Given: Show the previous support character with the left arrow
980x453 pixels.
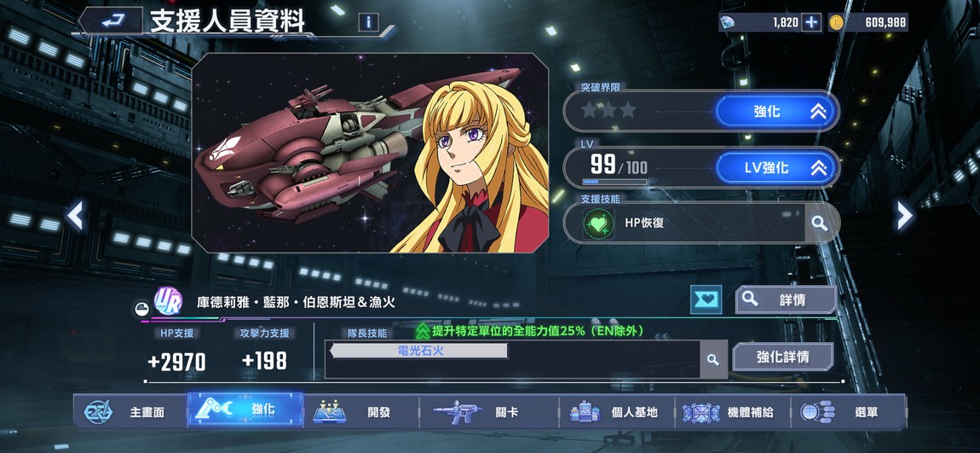Looking at the screenshot, I should 75,216.
